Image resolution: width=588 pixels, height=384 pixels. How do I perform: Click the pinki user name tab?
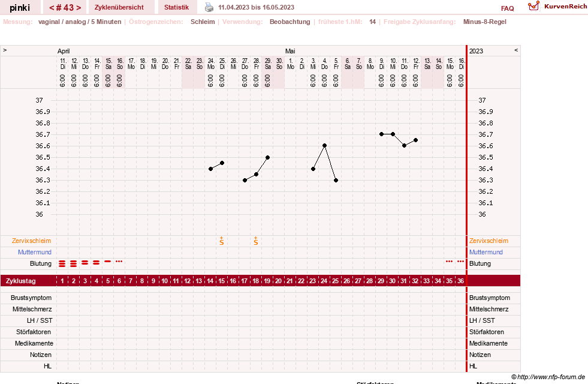pyautogui.click(x=20, y=8)
